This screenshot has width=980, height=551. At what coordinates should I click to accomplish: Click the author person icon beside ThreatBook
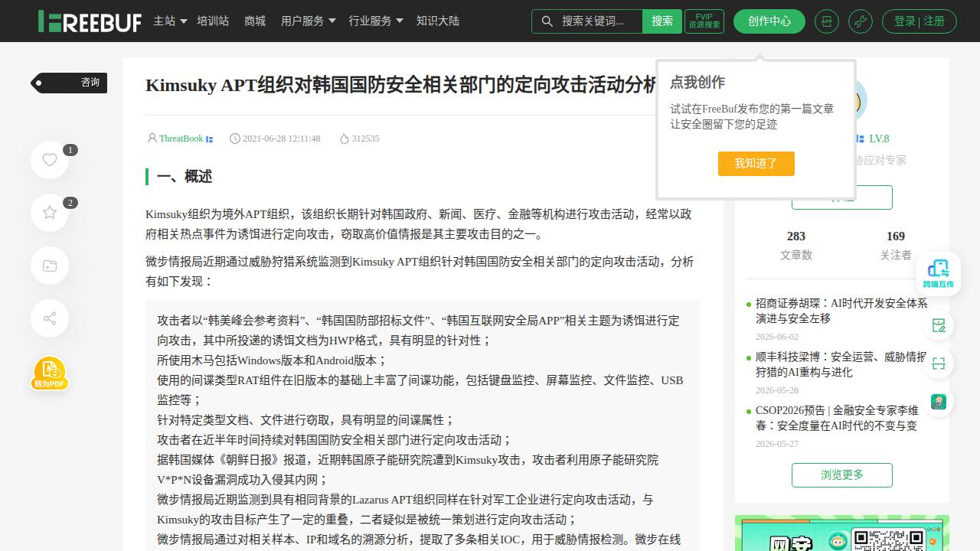click(152, 139)
